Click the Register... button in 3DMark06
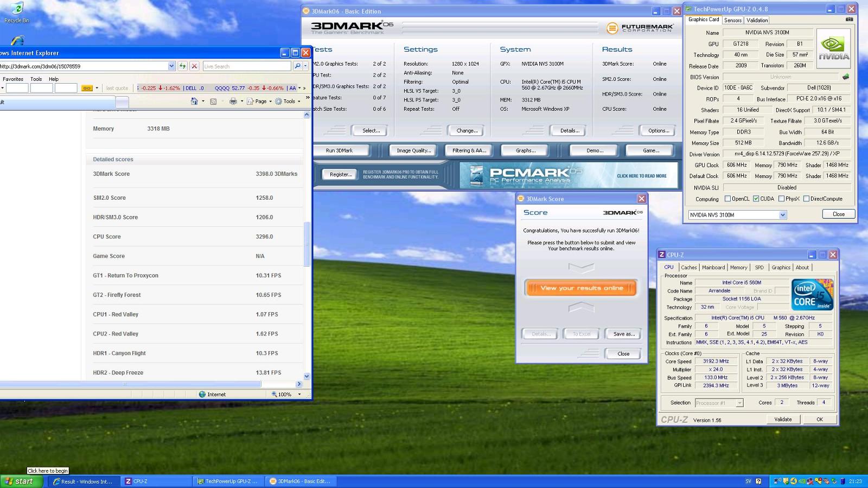This screenshot has width=868, height=488. (340, 174)
